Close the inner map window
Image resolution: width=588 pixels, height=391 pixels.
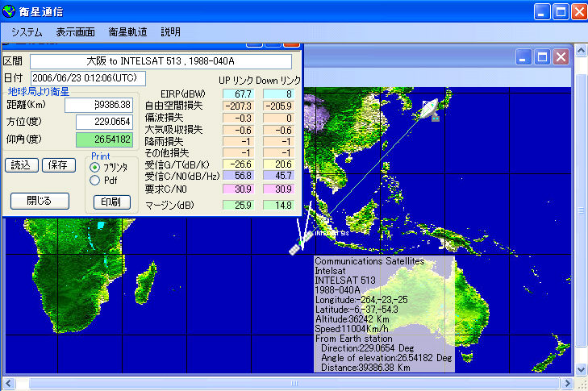coord(561,57)
